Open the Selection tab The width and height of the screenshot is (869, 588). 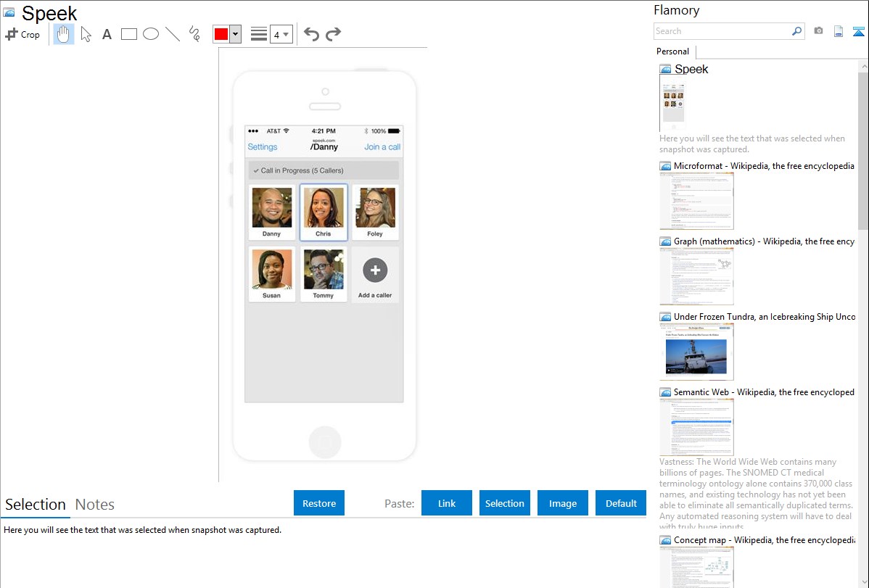pyautogui.click(x=36, y=505)
